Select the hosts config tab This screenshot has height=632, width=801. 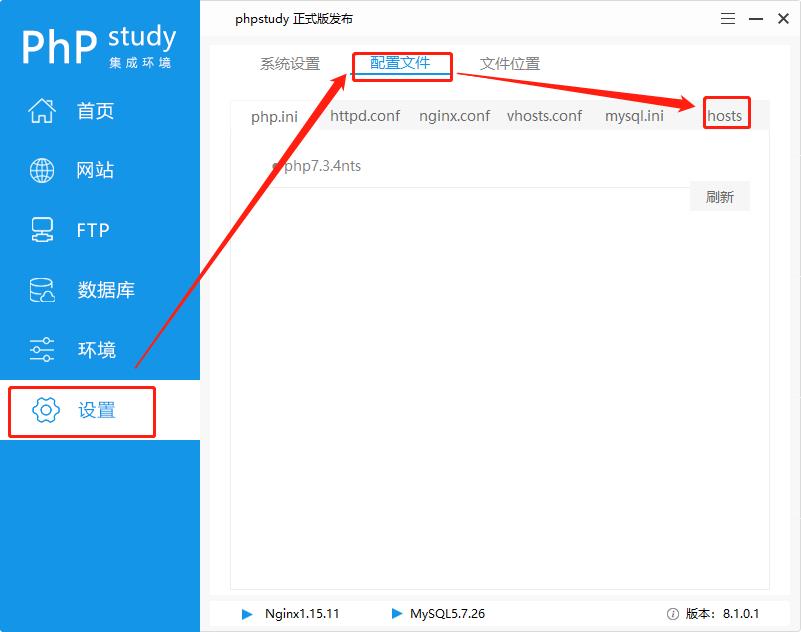point(724,116)
